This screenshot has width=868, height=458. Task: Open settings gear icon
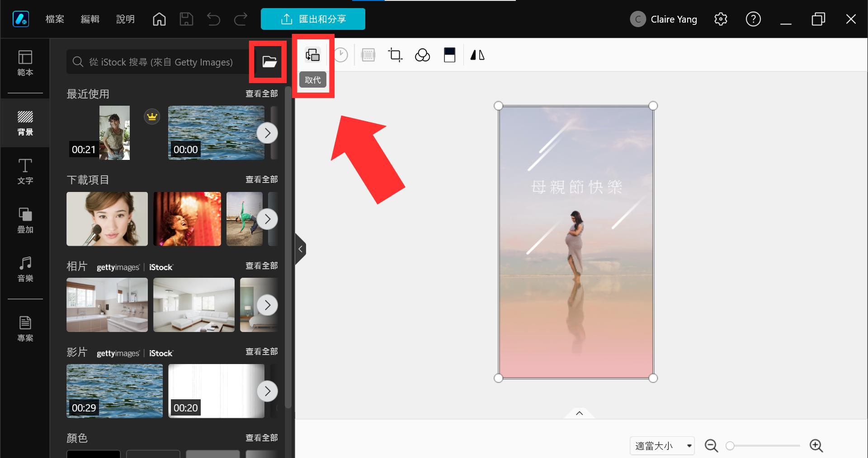pos(721,19)
